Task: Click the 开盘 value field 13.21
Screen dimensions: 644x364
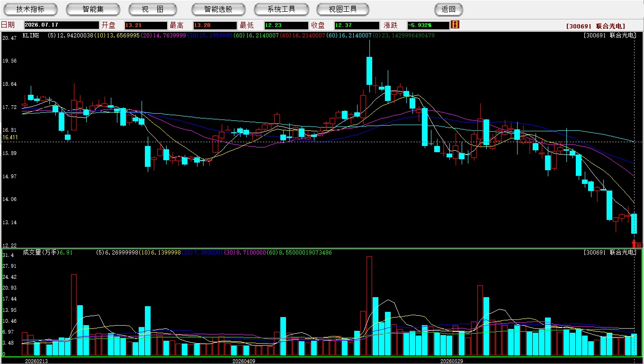Action: point(146,25)
